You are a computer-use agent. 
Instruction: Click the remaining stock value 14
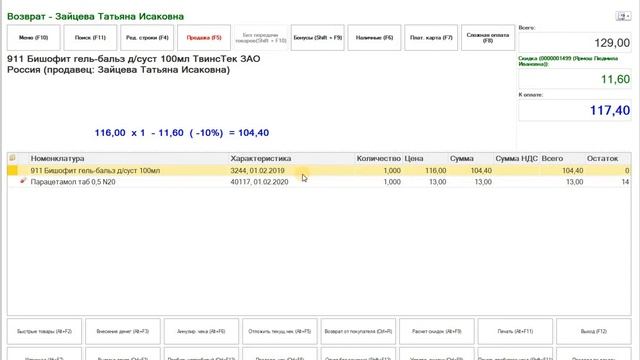(625, 182)
